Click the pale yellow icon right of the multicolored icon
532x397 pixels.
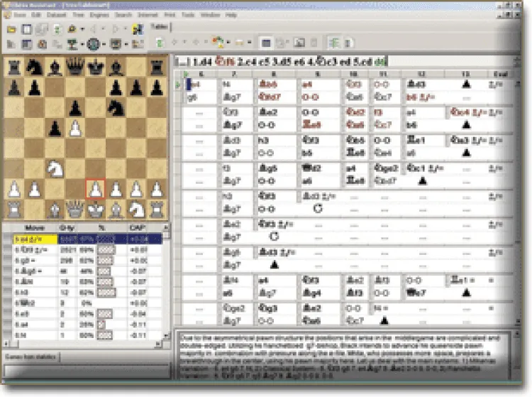tap(240, 43)
